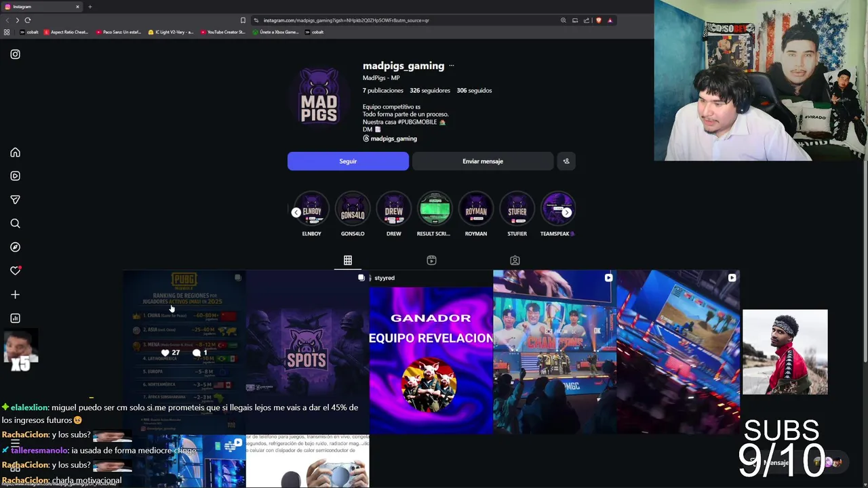Open Notifications heart icon
Image resolution: width=868 pixels, height=488 pixels.
[x=15, y=271]
